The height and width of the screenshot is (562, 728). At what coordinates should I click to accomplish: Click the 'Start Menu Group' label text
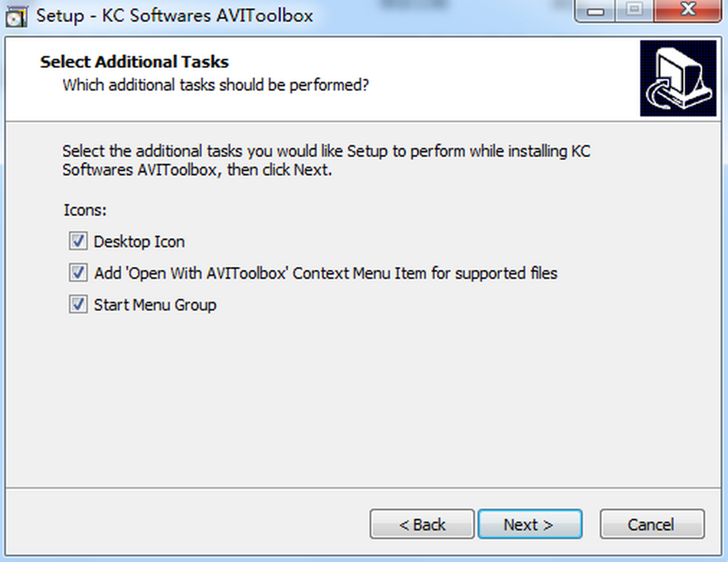tap(155, 304)
